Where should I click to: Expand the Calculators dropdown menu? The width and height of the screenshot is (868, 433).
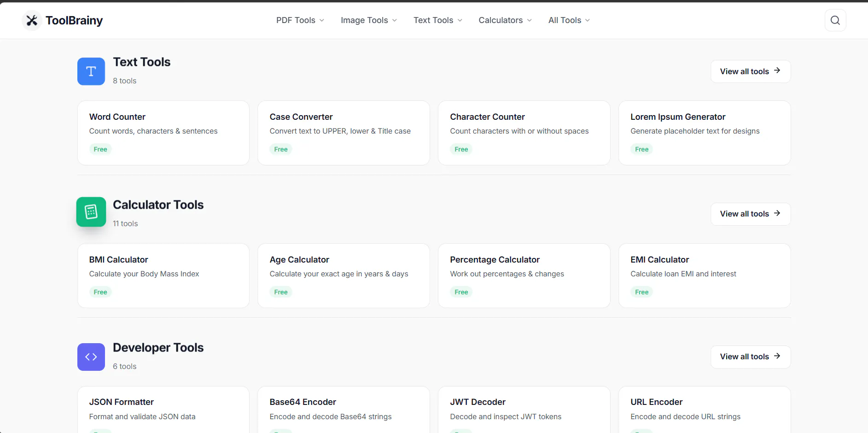505,20
